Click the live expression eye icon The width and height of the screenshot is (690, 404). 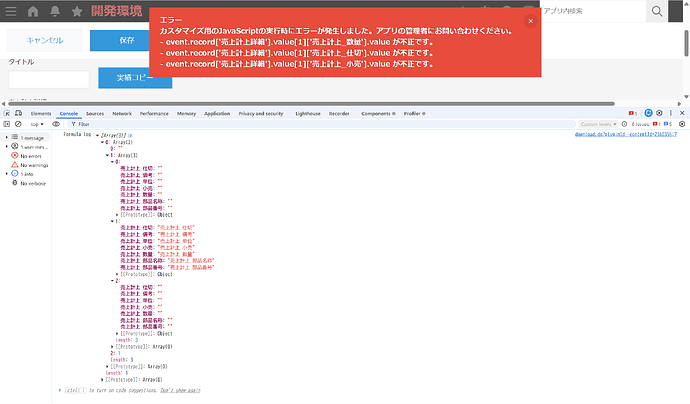(x=57, y=124)
